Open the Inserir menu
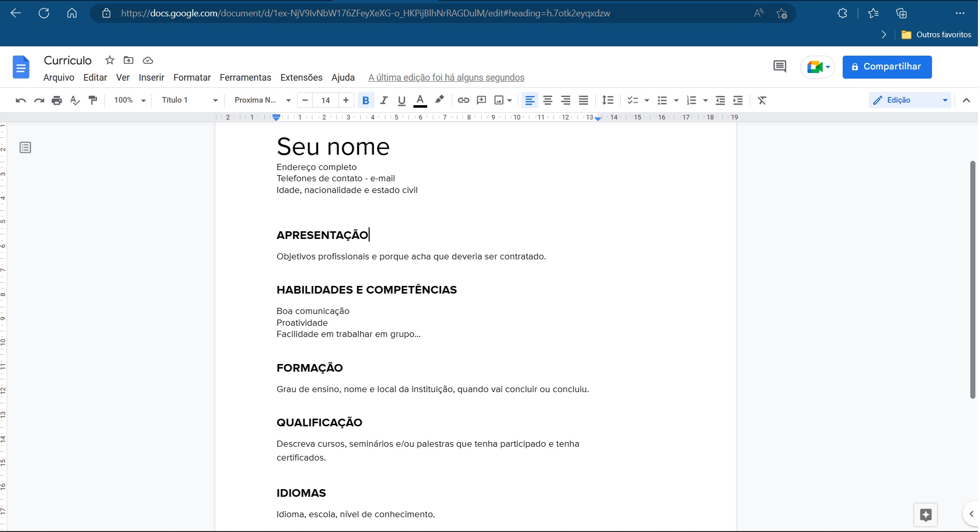The width and height of the screenshot is (980, 532). click(x=152, y=78)
